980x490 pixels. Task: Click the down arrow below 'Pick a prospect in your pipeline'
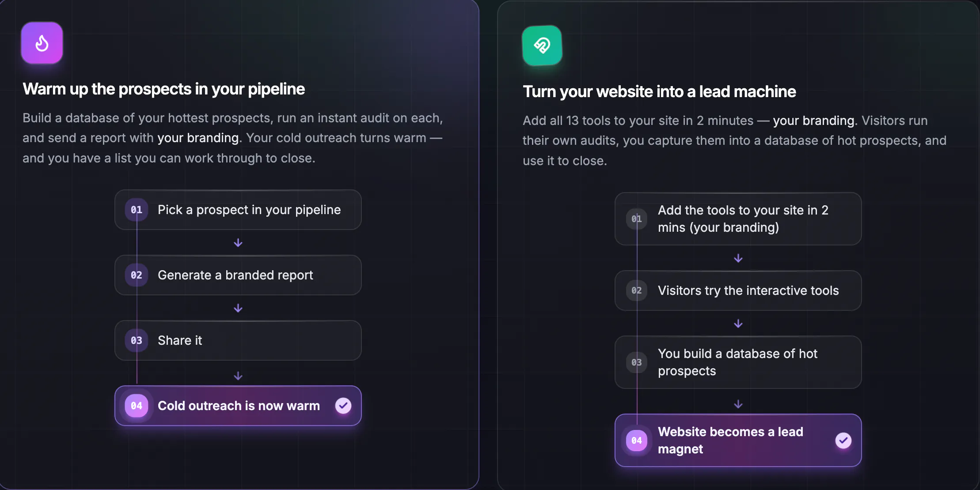(238, 243)
